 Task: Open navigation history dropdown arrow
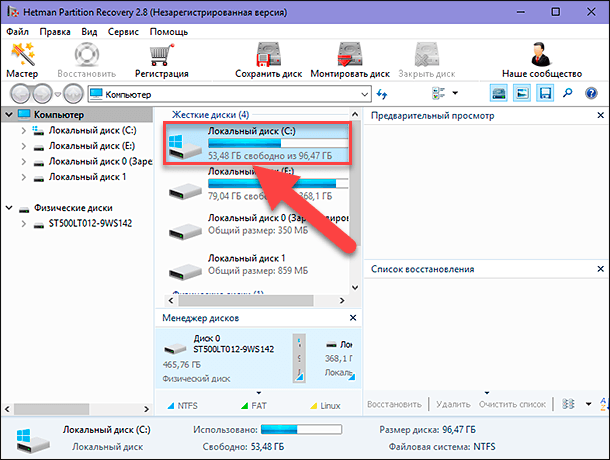click(x=58, y=94)
